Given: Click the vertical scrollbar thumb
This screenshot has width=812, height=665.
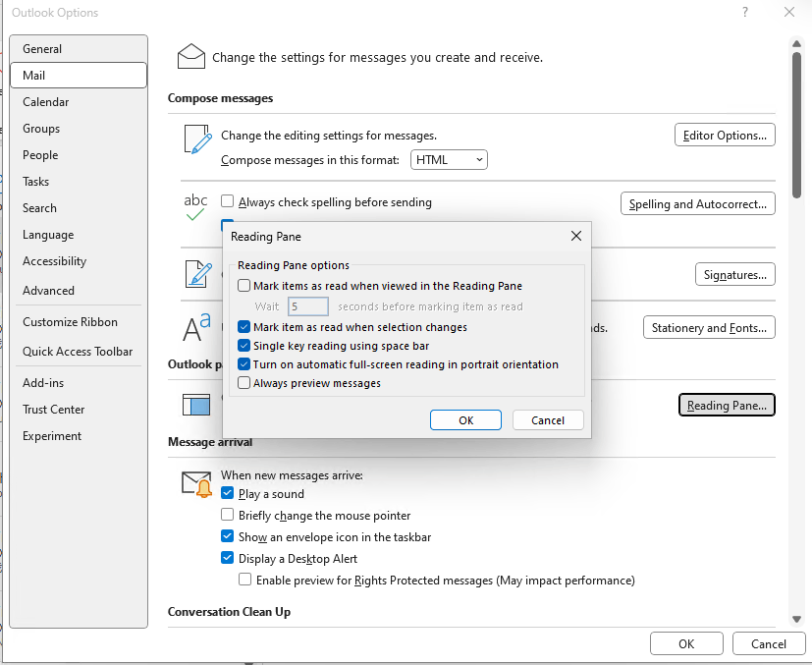Looking at the screenshot, I should point(796,125).
